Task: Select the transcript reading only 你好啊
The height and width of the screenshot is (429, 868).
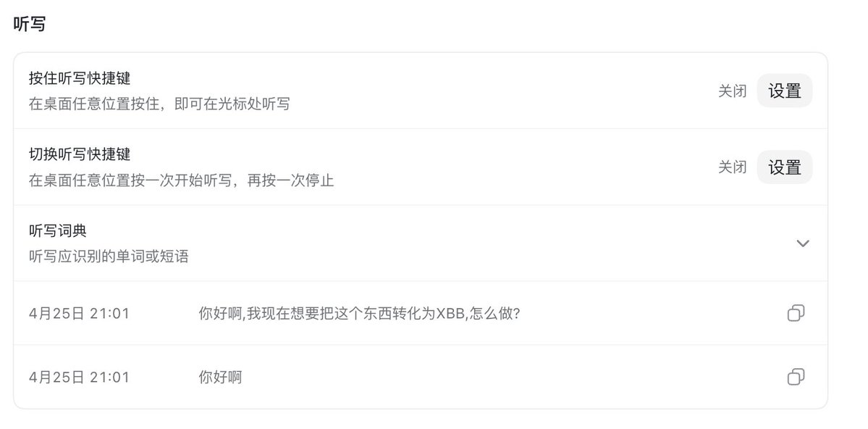Action: click(x=220, y=378)
